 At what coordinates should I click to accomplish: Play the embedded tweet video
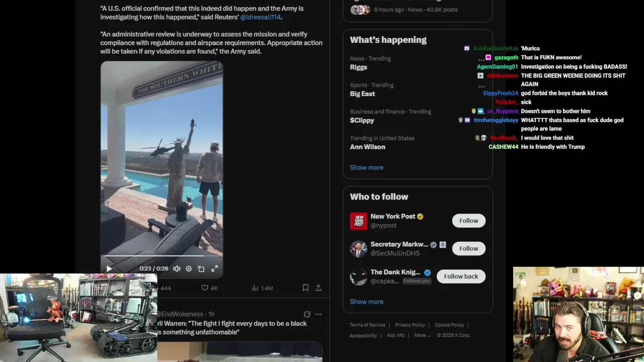(x=109, y=269)
